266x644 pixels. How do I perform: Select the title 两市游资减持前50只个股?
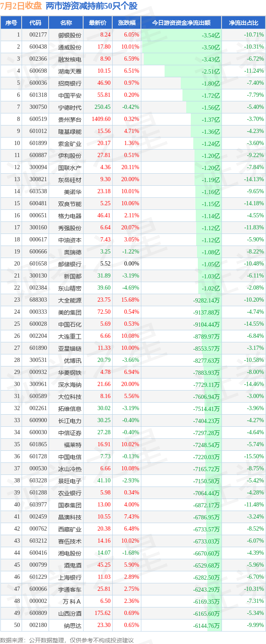(91, 6)
